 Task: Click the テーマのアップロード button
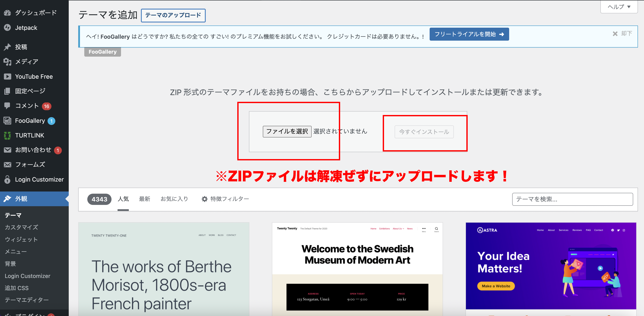tap(173, 15)
